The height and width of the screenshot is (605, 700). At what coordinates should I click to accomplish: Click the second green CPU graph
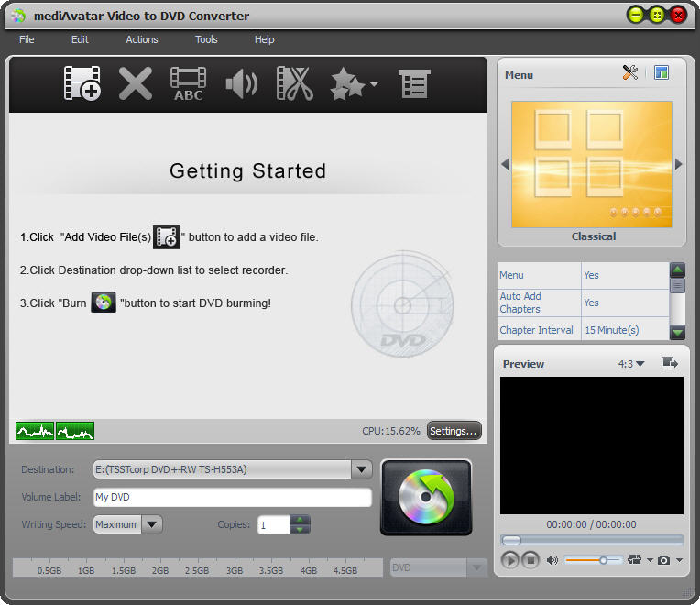(75, 431)
